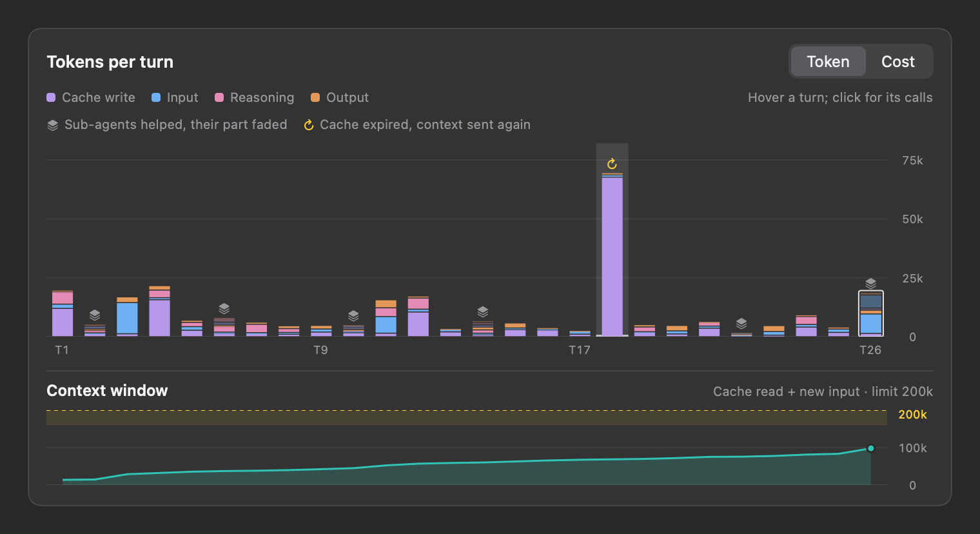The width and height of the screenshot is (980, 534).
Task: Select the T17 turn bar
Action: point(580,333)
